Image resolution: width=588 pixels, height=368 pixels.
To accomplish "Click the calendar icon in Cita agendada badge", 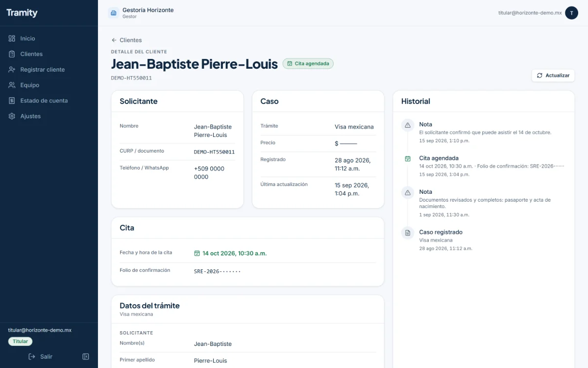I will tap(290, 64).
